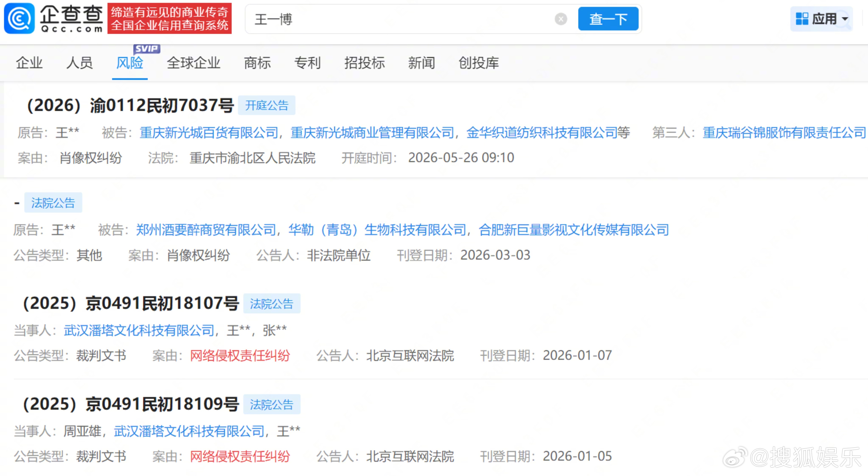Click 开庭公告 tag on first case
The width and height of the screenshot is (868, 476).
pyautogui.click(x=266, y=106)
